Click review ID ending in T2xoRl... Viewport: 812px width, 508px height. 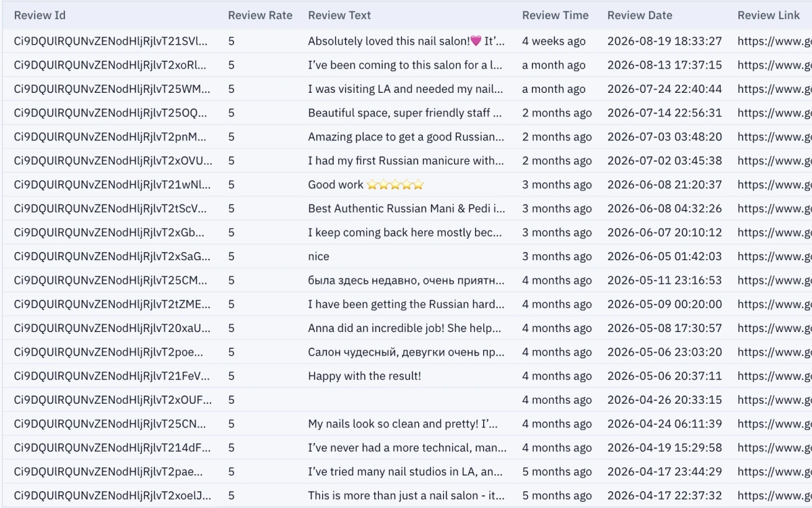pyautogui.click(x=110, y=65)
